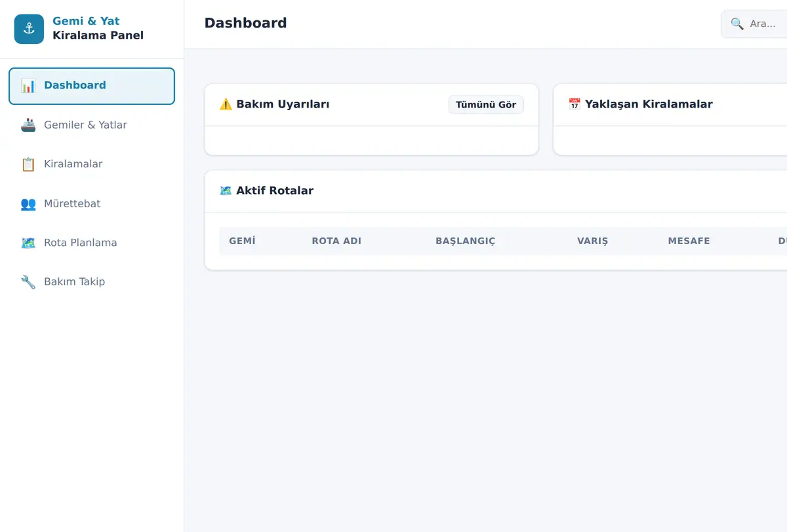787x532 pixels.
Task: Click the Yaklaşan Kiralamalar card title
Action: (x=649, y=104)
